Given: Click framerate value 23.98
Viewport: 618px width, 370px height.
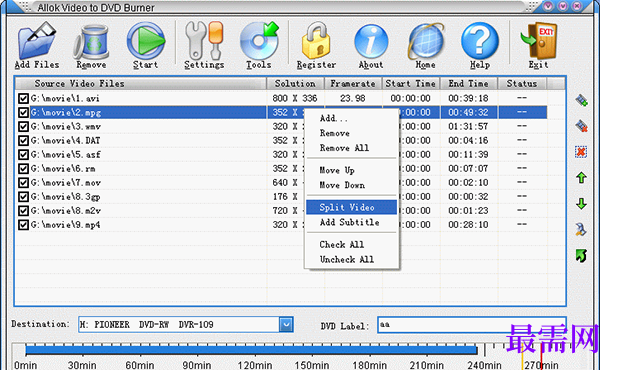Looking at the screenshot, I should tap(352, 98).
